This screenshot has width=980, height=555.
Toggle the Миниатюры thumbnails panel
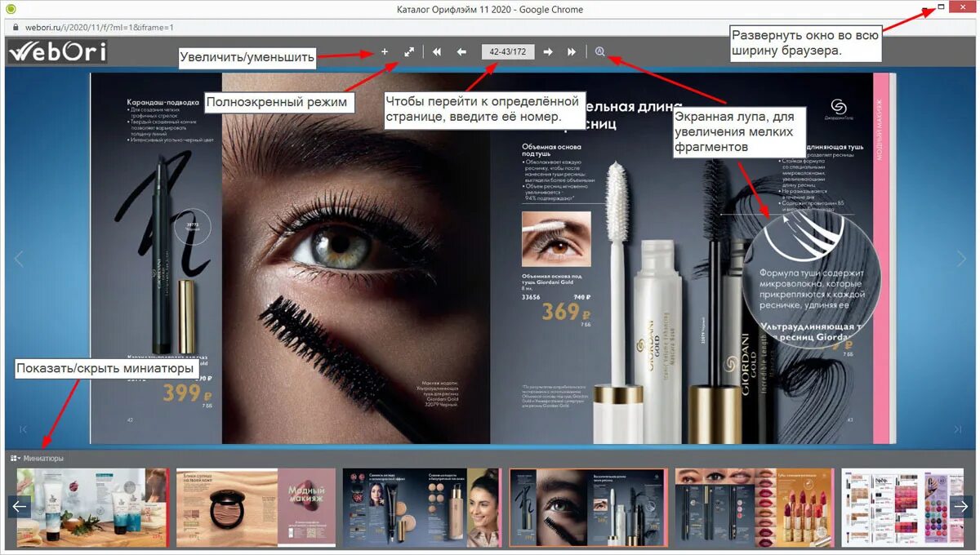38,458
